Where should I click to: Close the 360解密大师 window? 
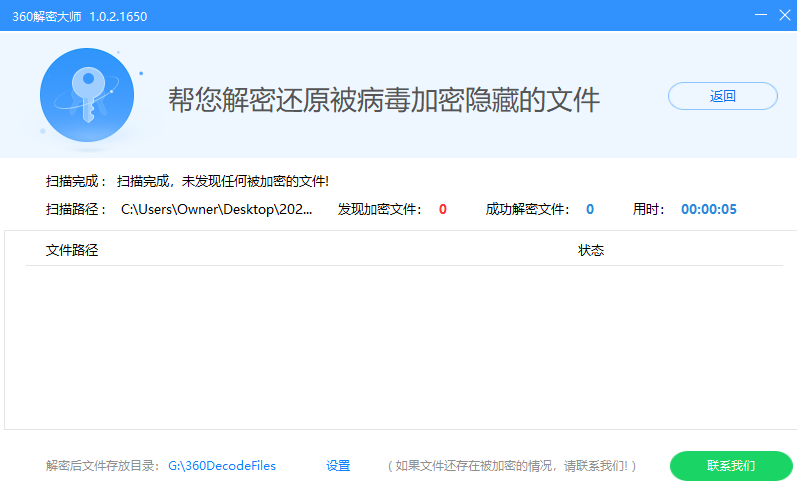click(785, 15)
